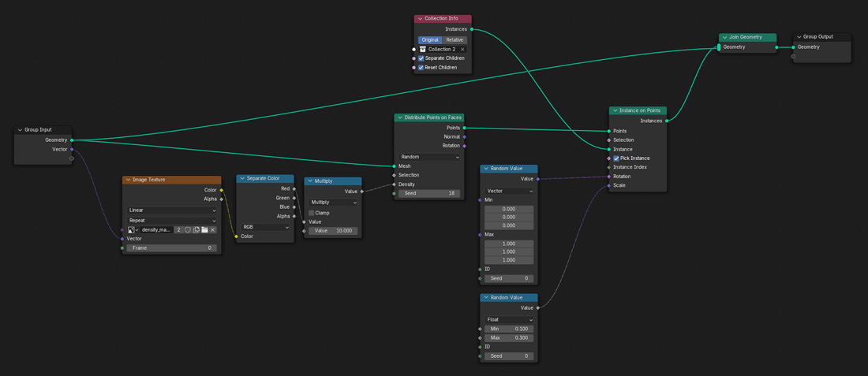868x376 pixels.
Task: Uncheck the Separate Children checkbox
Action: pyautogui.click(x=421, y=58)
